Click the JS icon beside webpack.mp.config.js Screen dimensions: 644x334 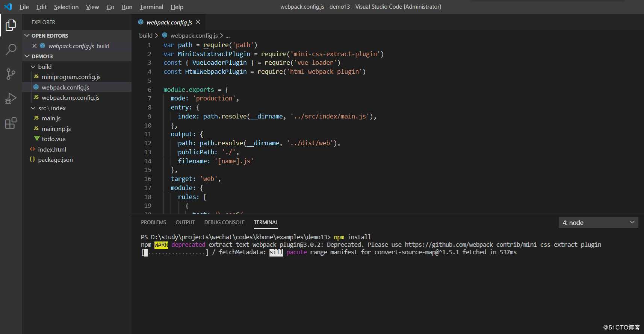click(x=36, y=97)
